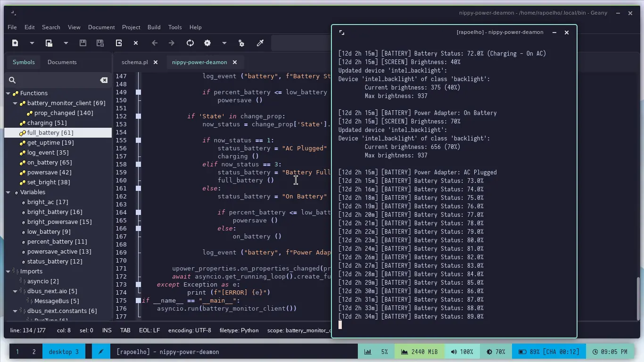Switch to workspace 2 in the taskbar
Image resolution: width=644 pixels, height=362 pixels.
tap(34, 352)
